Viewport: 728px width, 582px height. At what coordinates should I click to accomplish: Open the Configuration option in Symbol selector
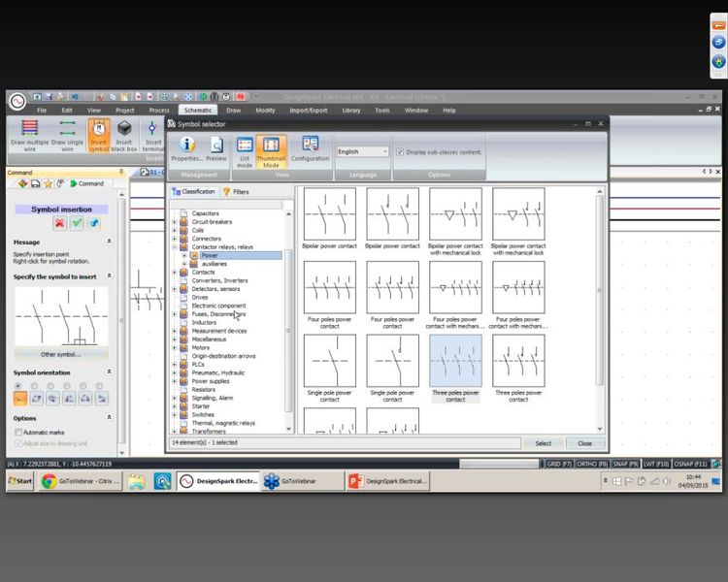[310, 149]
